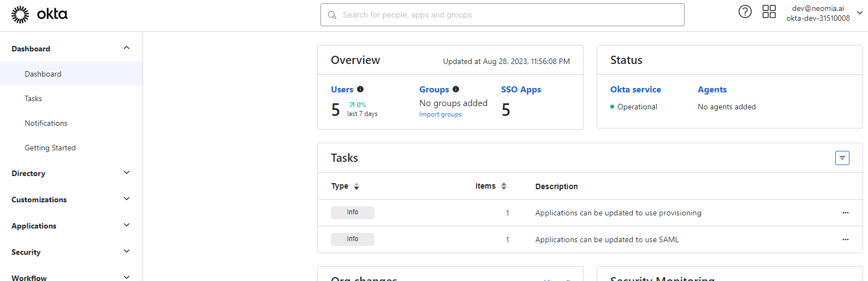Screen dimensions: 868x281
Task: Click the 'Operational' status text
Action: click(637, 107)
